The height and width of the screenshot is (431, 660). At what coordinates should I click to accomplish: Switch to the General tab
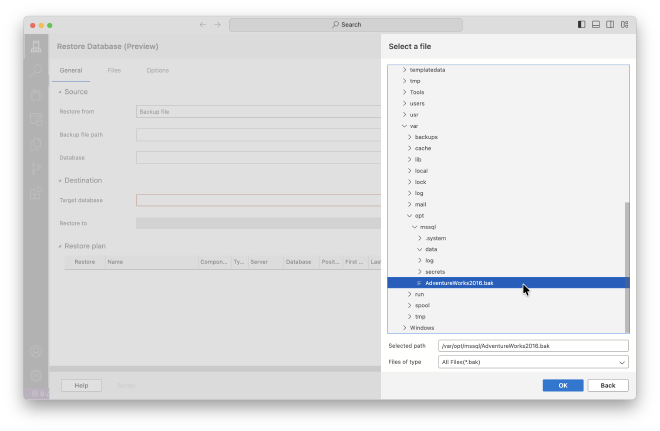(71, 70)
